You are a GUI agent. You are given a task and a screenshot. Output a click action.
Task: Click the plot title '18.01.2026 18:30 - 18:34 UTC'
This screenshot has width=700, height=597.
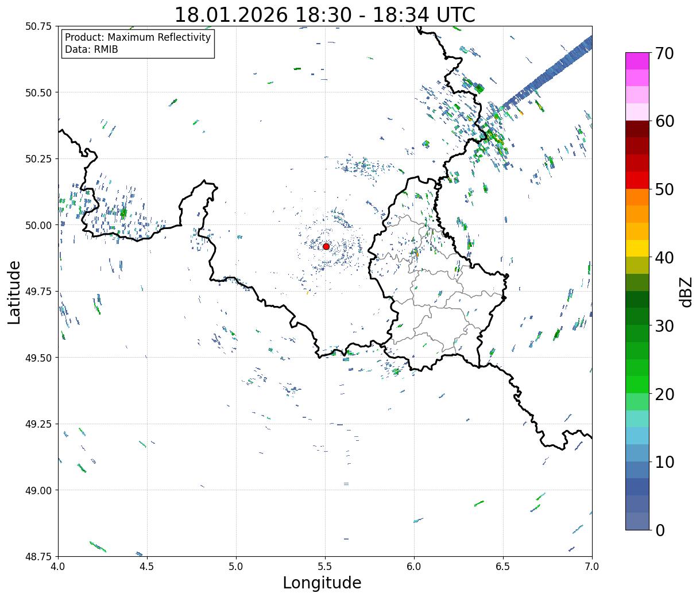324,14
